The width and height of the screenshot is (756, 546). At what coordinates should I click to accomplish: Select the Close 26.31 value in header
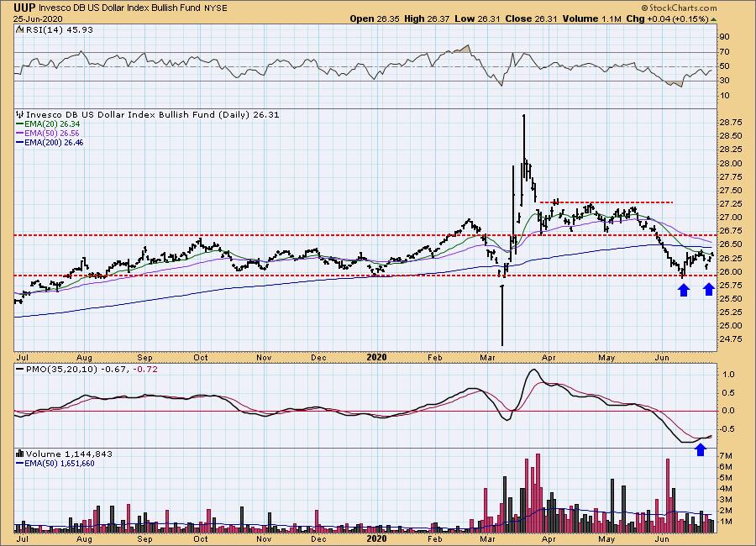(531, 18)
